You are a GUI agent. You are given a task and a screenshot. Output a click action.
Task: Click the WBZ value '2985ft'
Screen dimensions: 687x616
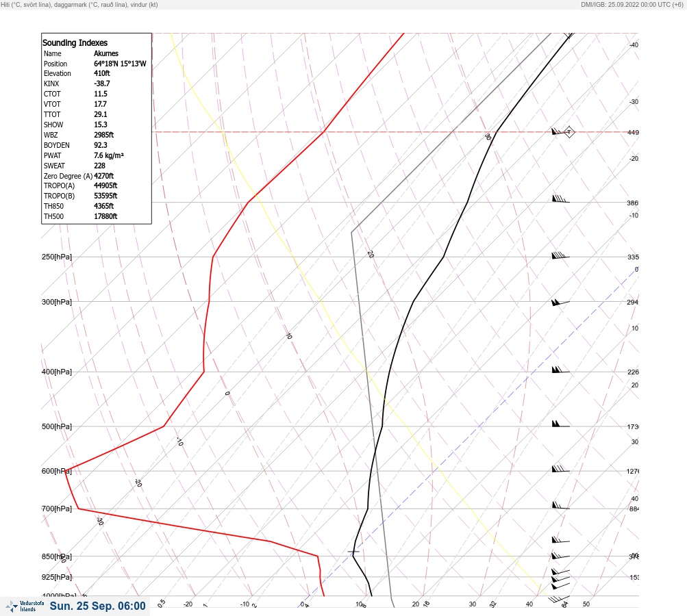(104, 135)
